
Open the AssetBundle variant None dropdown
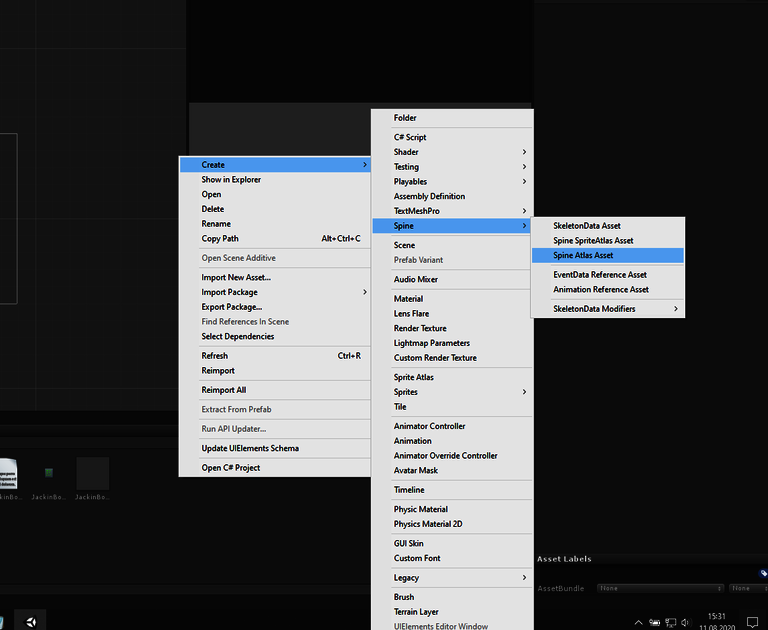pyautogui.click(x=748, y=588)
